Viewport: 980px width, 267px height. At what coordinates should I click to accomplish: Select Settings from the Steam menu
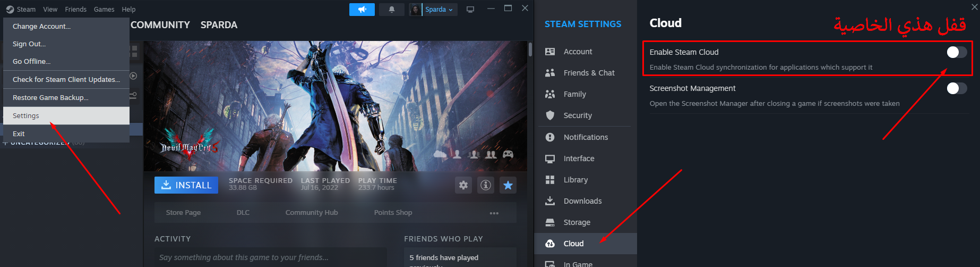click(x=26, y=116)
